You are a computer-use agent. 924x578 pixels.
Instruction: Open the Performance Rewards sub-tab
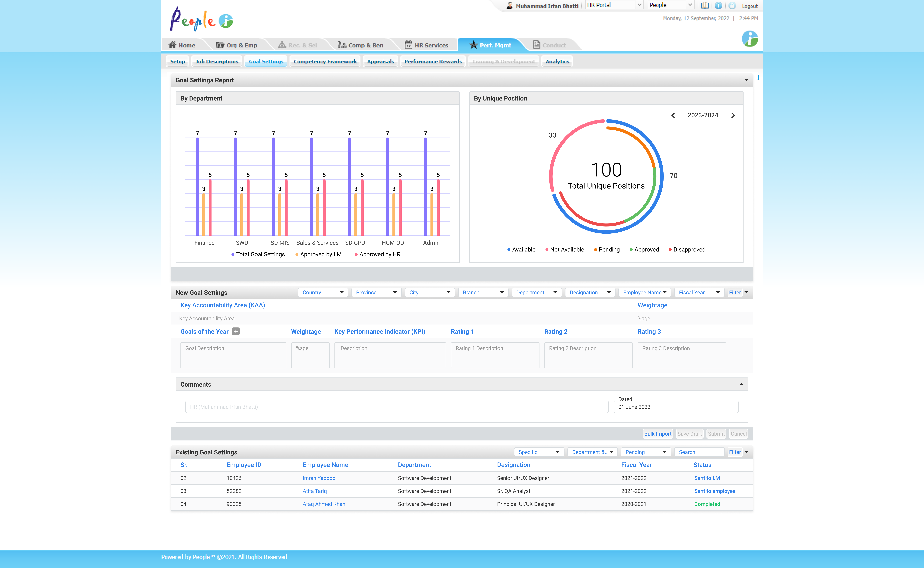tap(433, 62)
